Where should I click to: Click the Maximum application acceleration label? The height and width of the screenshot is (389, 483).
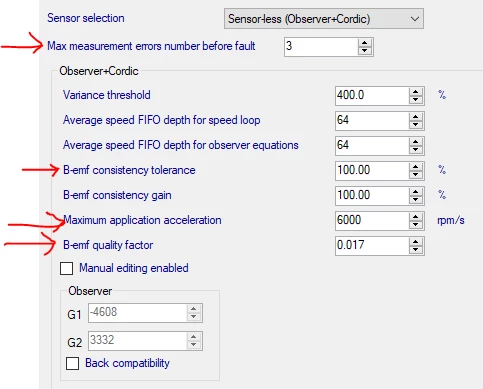click(x=142, y=220)
